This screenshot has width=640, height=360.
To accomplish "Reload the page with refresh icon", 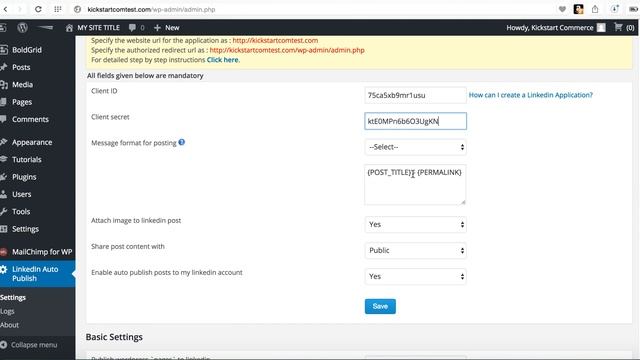I will 38,9.
